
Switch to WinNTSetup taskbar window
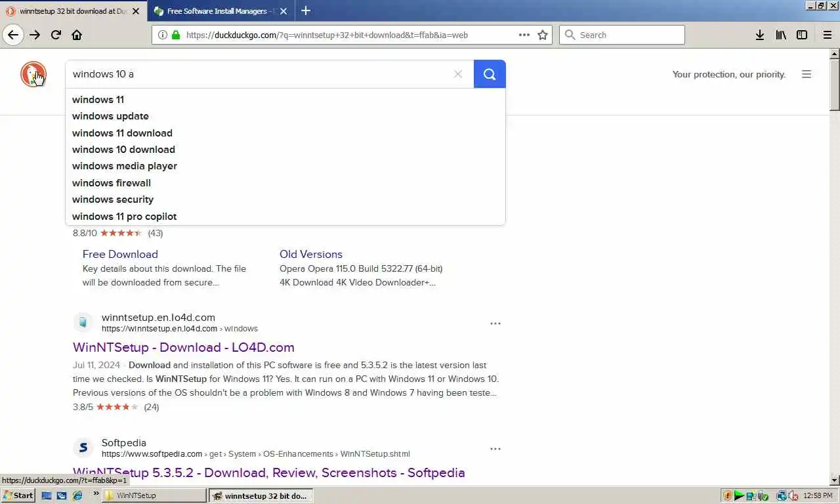(154, 495)
